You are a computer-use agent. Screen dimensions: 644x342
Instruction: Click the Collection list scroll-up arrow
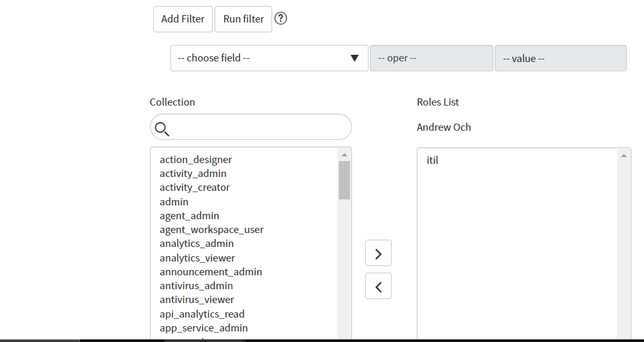pyautogui.click(x=345, y=154)
